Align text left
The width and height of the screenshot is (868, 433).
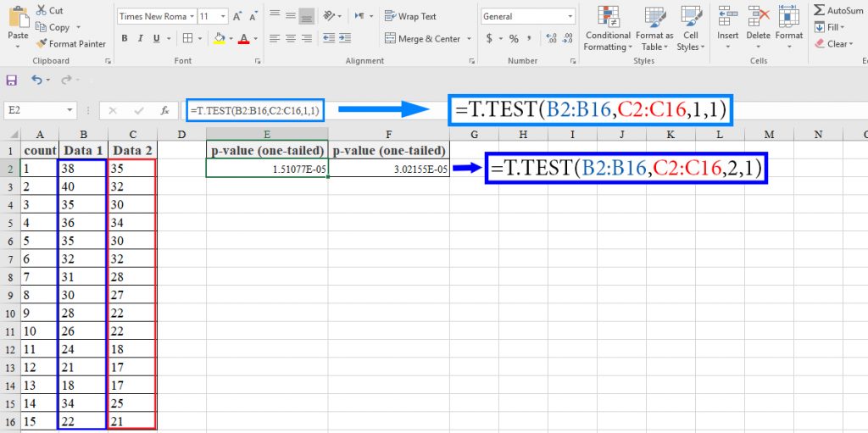tap(275, 39)
